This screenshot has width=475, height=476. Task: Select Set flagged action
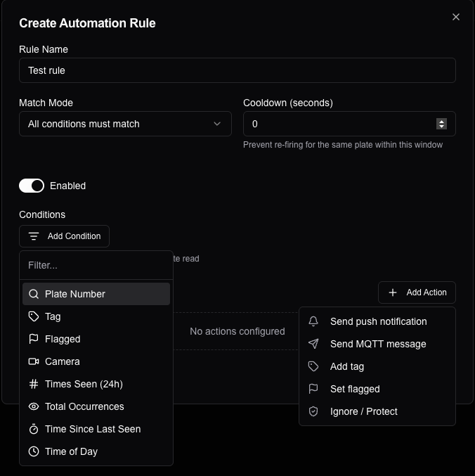point(355,389)
